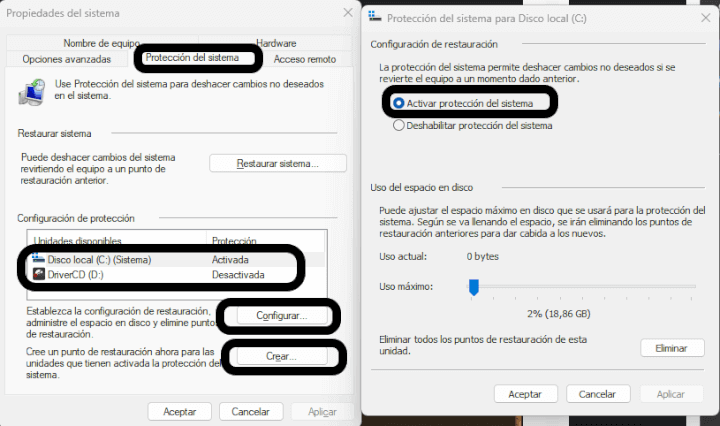Switch to the Hardware tab
Viewport: 720px width, 426px height.
(276, 43)
